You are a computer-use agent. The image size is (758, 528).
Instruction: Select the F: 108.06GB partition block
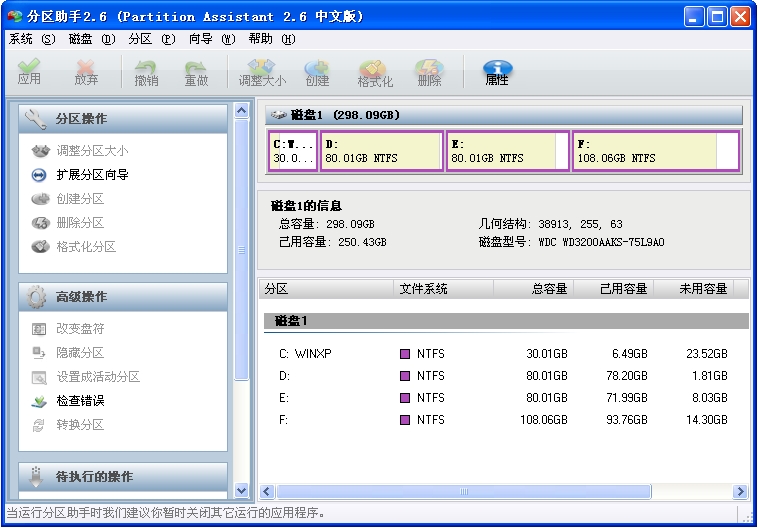tap(656, 151)
